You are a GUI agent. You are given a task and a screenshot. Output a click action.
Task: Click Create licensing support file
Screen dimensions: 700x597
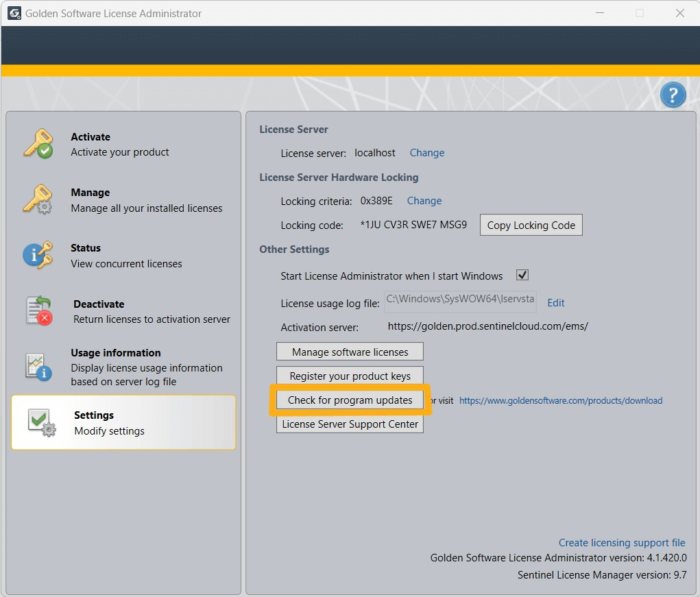621,542
